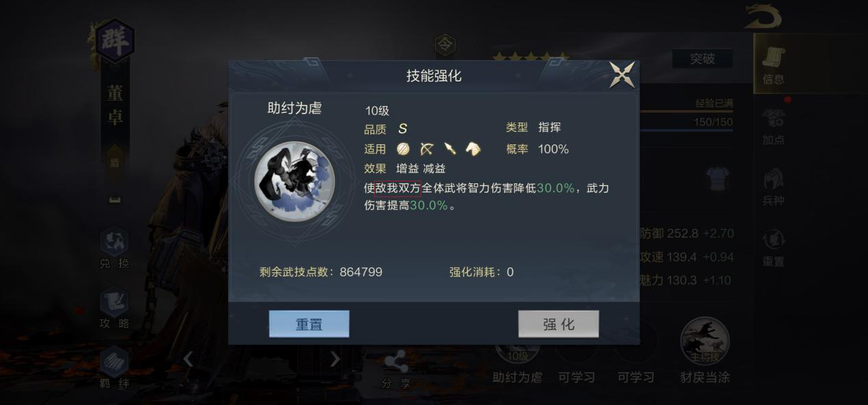Tap the bow troop type icon
868x405 pixels.
pyautogui.click(x=426, y=149)
